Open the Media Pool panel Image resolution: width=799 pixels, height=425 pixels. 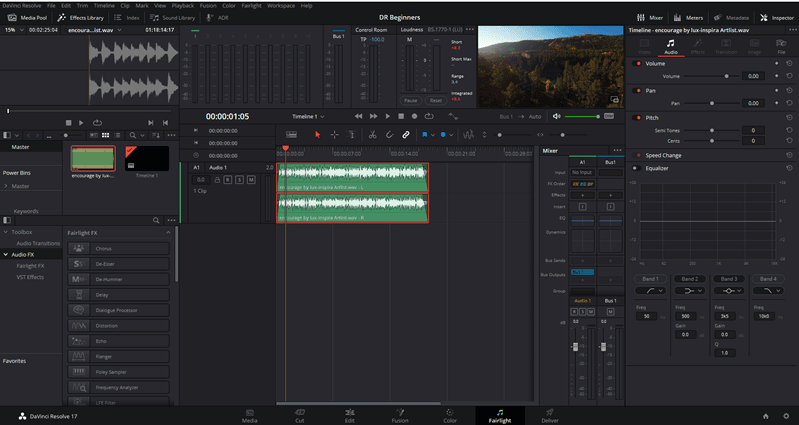click(28, 18)
